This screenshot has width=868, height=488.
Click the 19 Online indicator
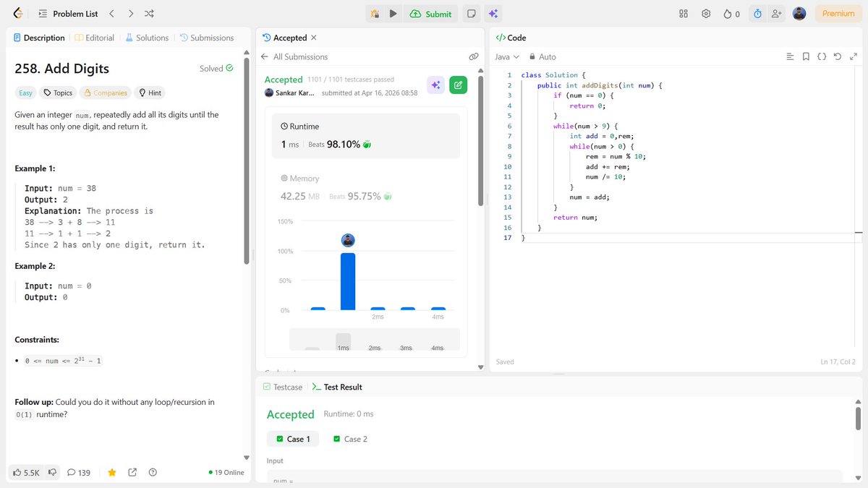click(226, 472)
